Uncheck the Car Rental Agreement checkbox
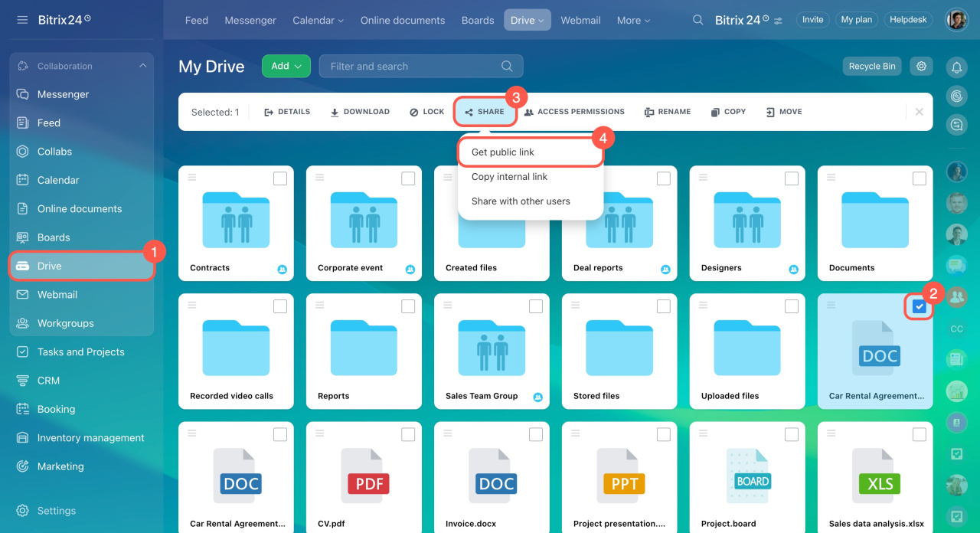This screenshot has width=980, height=533. [x=919, y=306]
